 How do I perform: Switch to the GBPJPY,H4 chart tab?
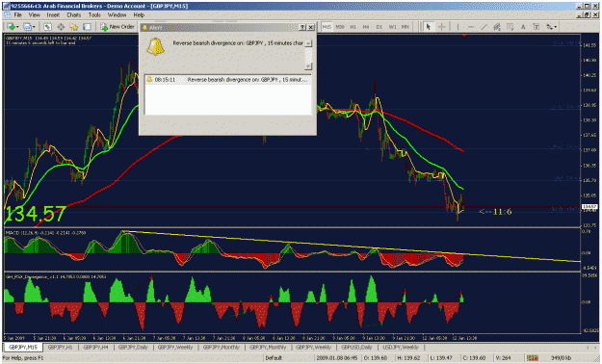(x=95, y=347)
